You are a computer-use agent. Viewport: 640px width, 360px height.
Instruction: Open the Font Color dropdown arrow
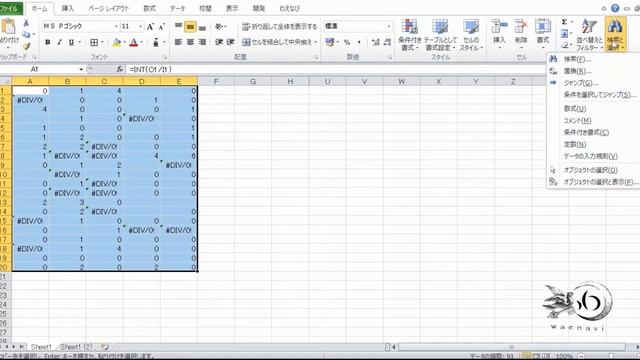point(142,42)
